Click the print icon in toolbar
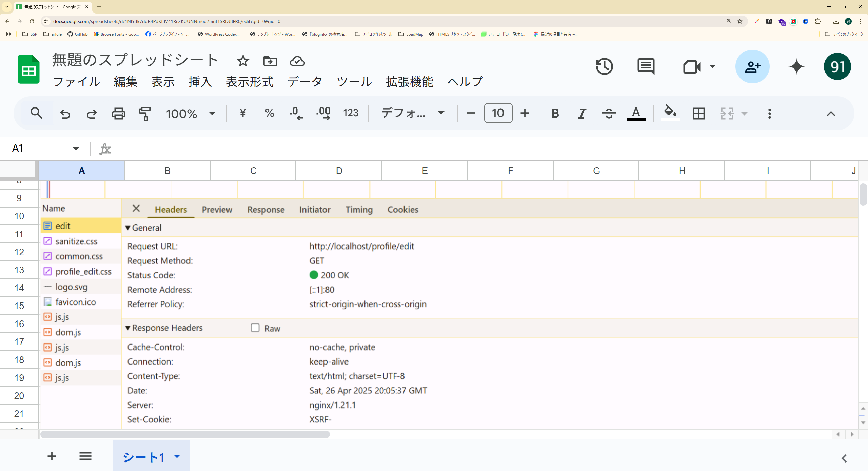The image size is (868, 472). tap(118, 113)
